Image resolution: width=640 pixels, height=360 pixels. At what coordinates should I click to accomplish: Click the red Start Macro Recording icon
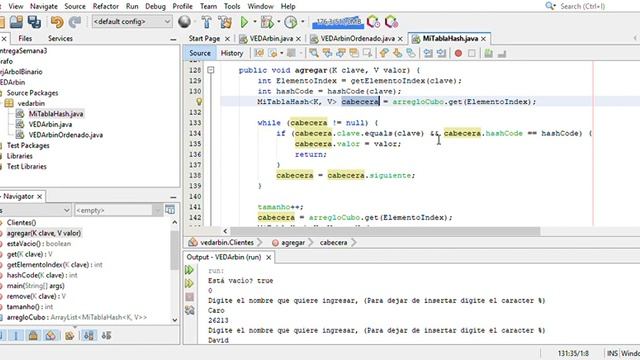458,53
